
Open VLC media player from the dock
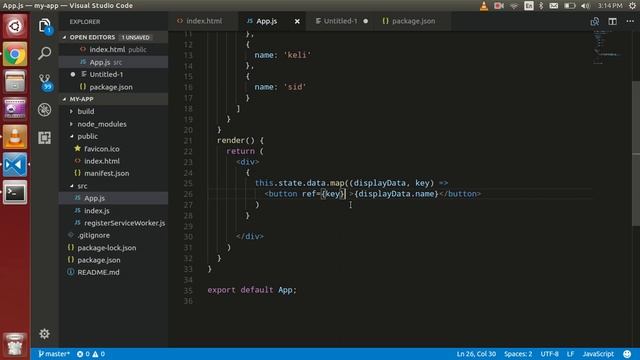pyautogui.click(x=15, y=137)
